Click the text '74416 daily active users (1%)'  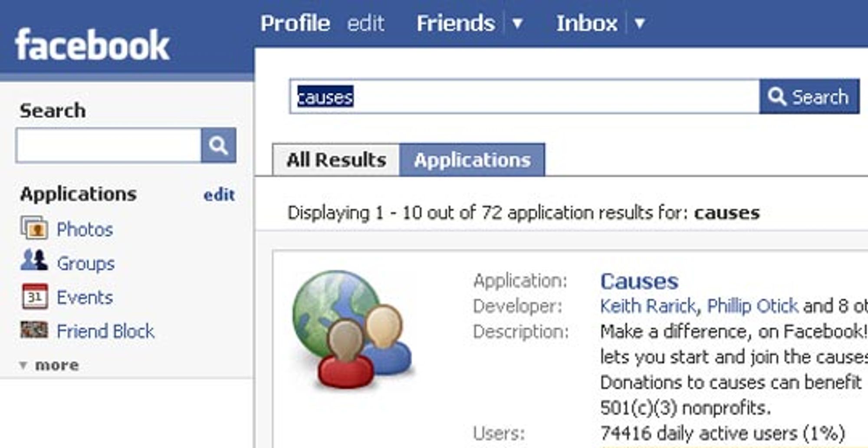723,433
